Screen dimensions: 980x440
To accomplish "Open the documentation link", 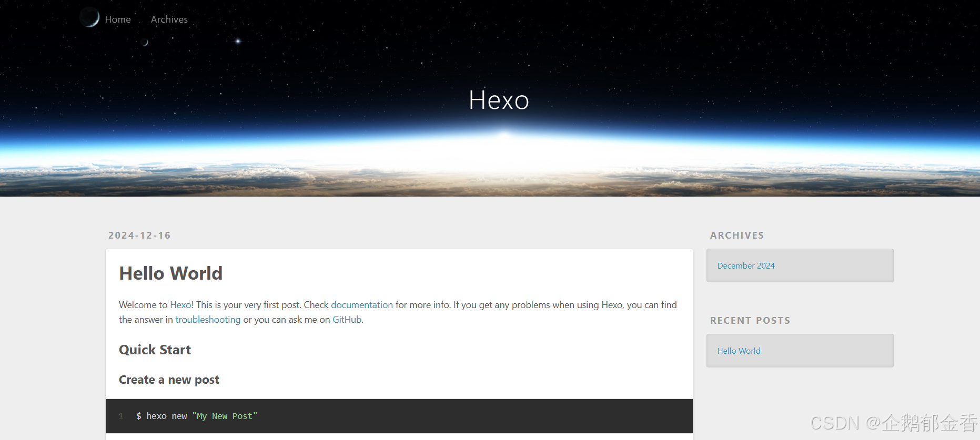I will click(362, 305).
